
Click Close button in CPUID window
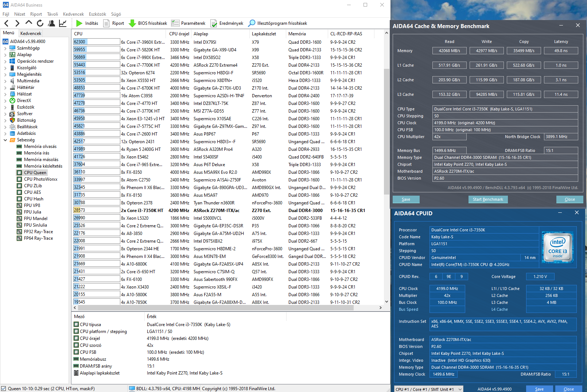coord(569,389)
